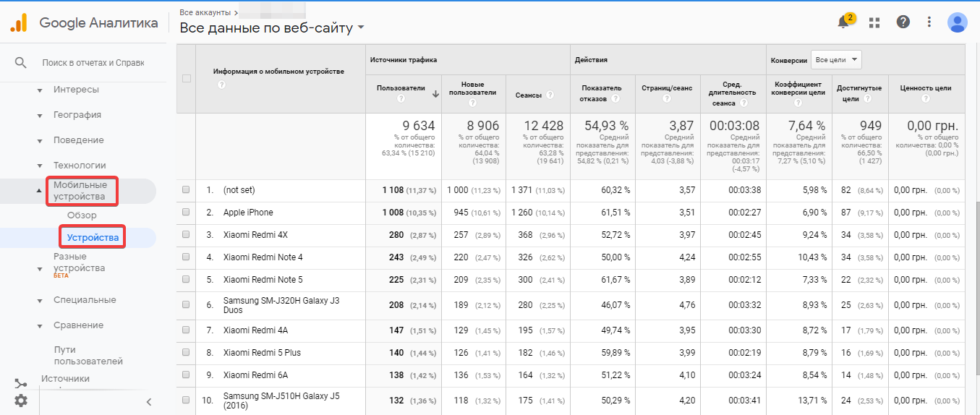Click Samsung SM-J510H Galaxy J5 (2016) name
The image size is (980, 415).
pyautogui.click(x=281, y=401)
